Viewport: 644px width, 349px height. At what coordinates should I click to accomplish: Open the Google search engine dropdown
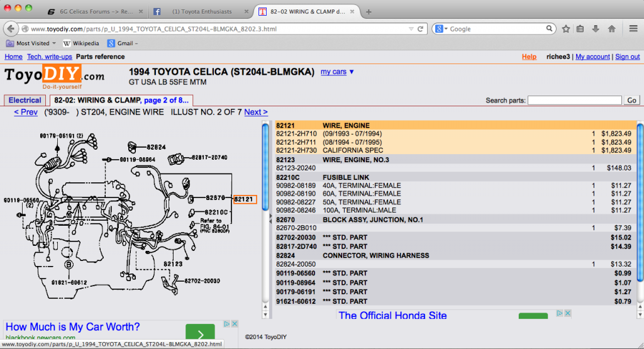pyautogui.click(x=441, y=29)
